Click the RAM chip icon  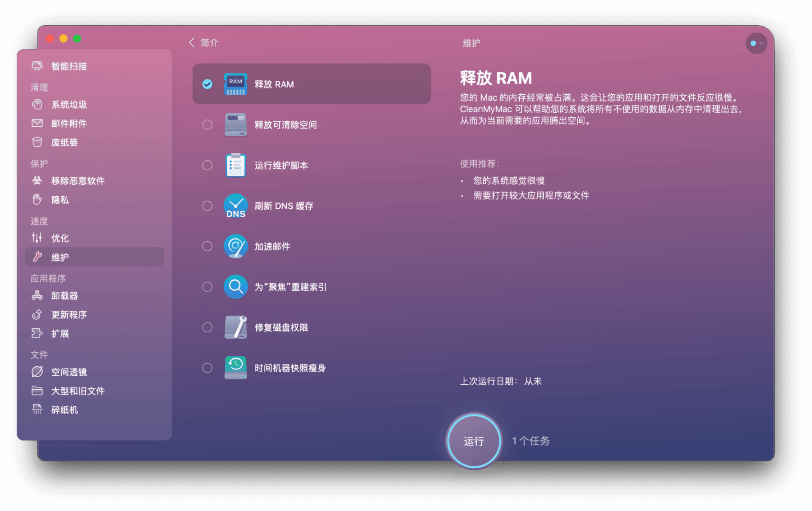235,84
